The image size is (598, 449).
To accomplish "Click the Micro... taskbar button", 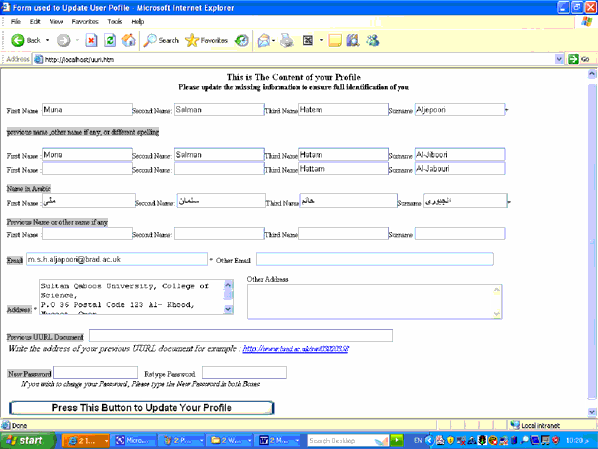I will (135, 441).
